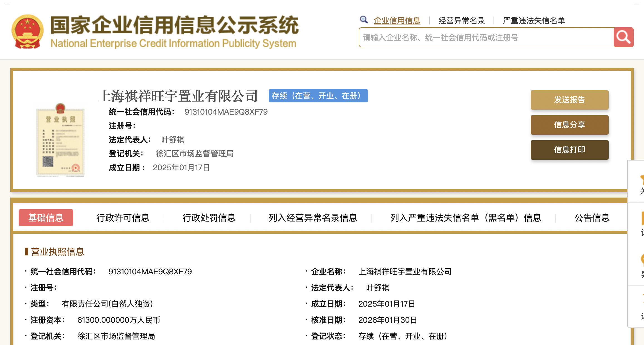Select the 企业信用信息 search category
The height and width of the screenshot is (345, 644).
(397, 21)
